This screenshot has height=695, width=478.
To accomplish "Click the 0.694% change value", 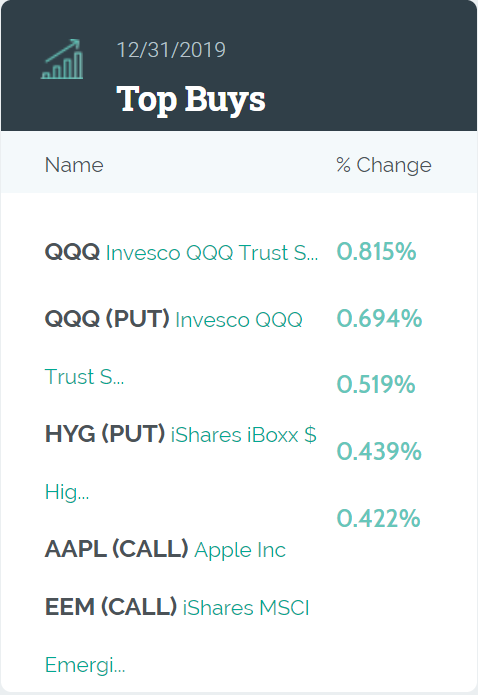I will [x=379, y=318].
